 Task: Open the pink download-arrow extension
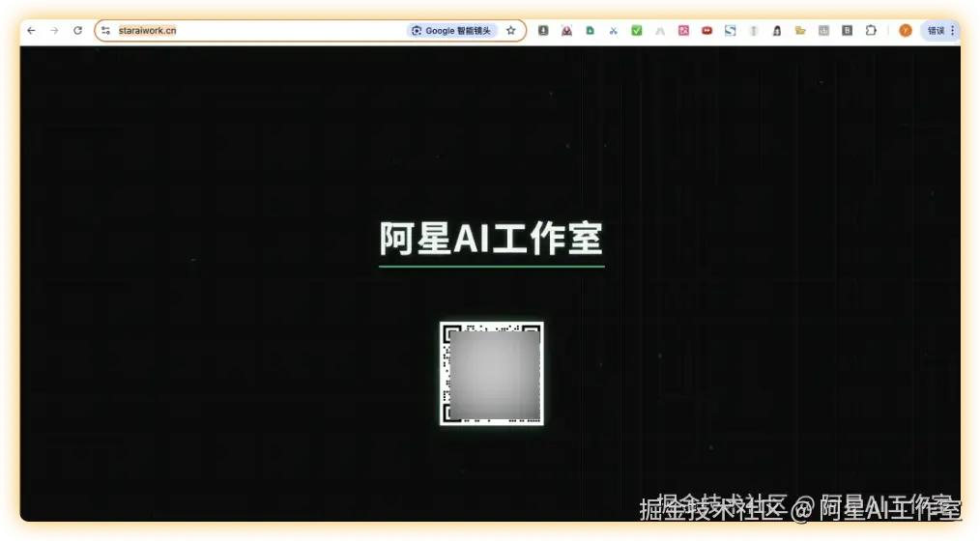click(x=567, y=31)
